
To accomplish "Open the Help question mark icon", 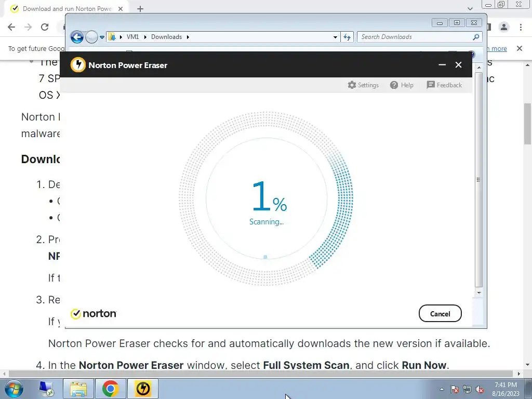I will tap(394, 85).
